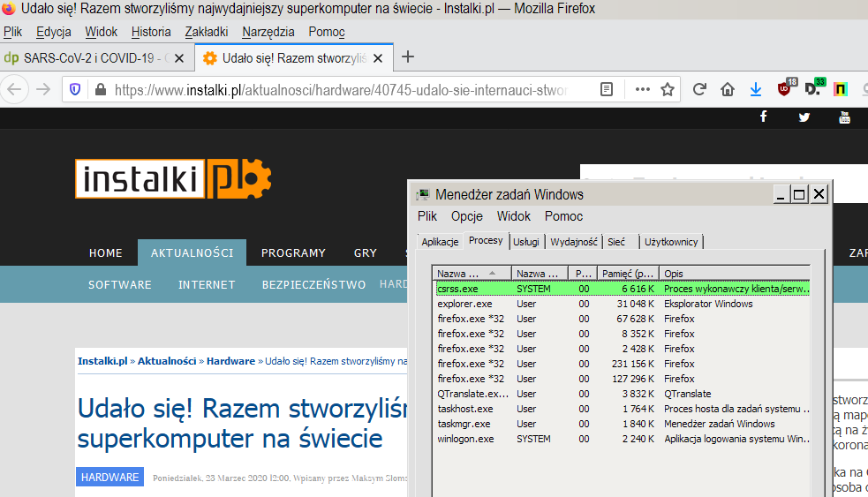Open the Instalki Twitter page icon
The image size is (868, 497).
(x=804, y=117)
